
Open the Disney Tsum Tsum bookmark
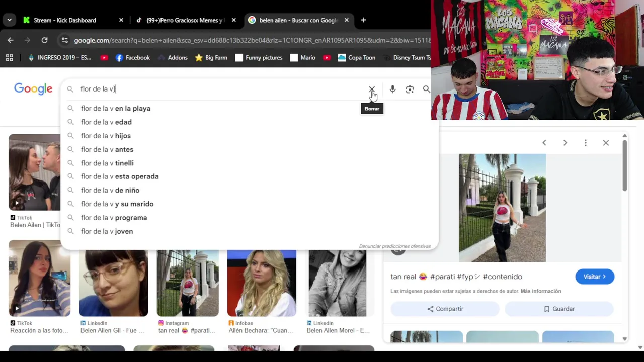click(x=407, y=58)
